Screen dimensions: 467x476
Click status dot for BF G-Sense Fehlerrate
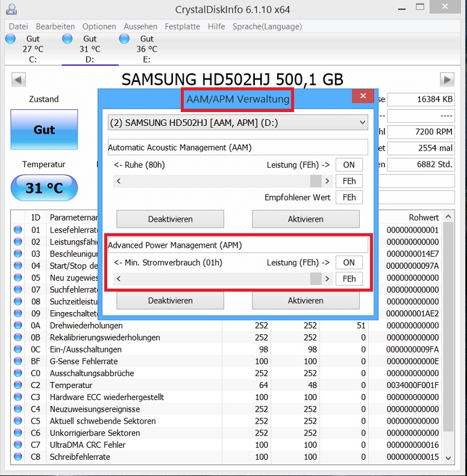[x=18, y=361]
